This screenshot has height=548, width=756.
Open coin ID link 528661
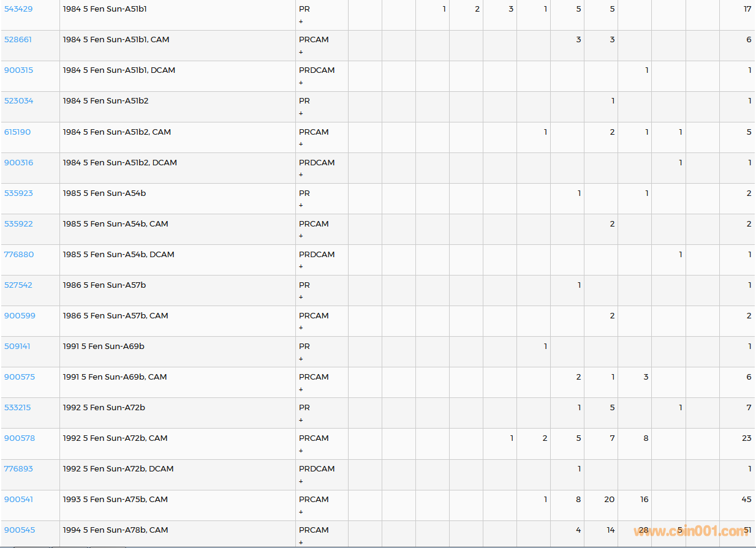pos(18,40)
